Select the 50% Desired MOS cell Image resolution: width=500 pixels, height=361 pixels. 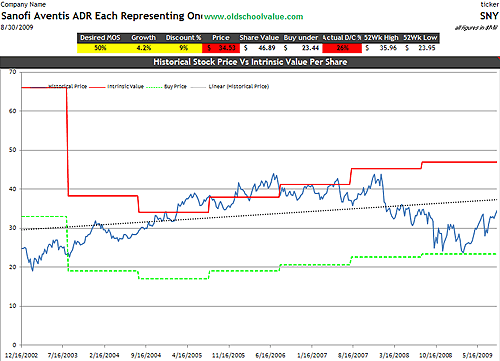point(100,48)
